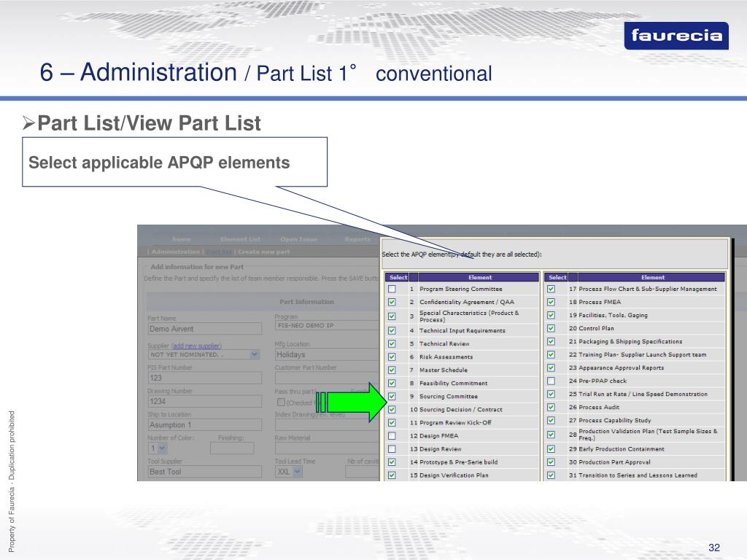
Task: Check the Design FMEA checkbox
Action: (392, 436)
